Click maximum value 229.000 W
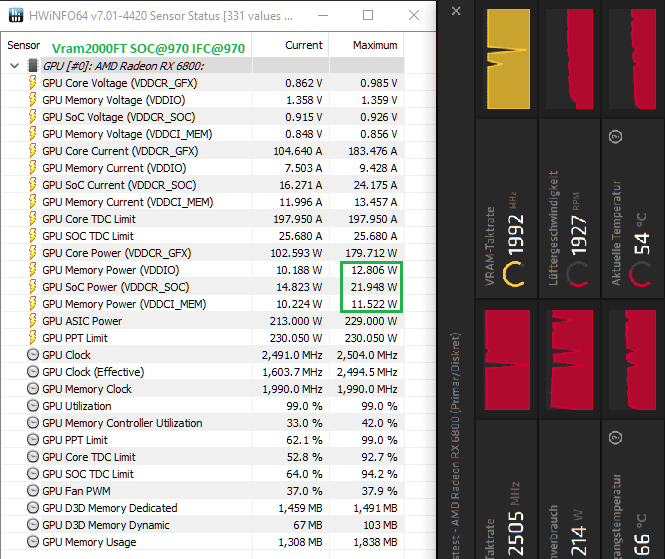Screen dimensions: 665x559 (371, 321)
